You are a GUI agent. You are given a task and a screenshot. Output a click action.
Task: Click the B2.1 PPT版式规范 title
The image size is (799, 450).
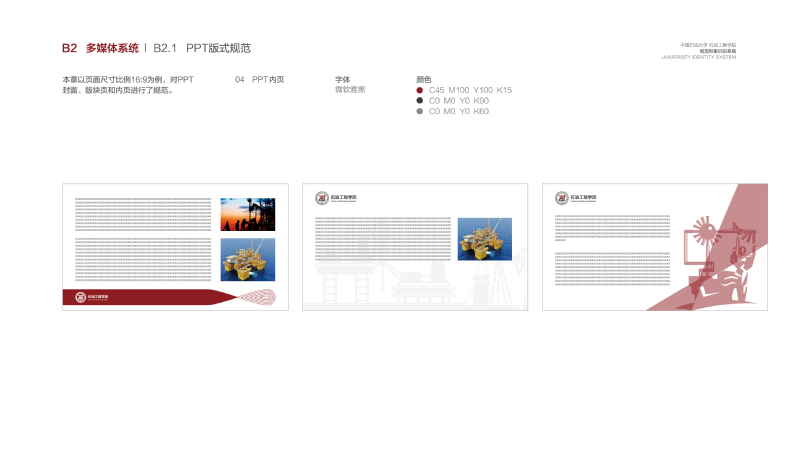(202, 48)
